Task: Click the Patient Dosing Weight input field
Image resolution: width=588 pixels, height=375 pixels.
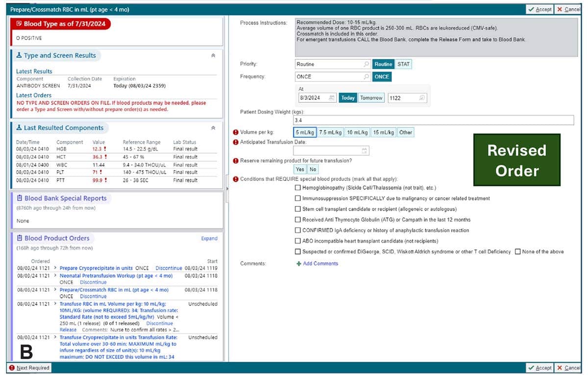Action: click(433, 120)
